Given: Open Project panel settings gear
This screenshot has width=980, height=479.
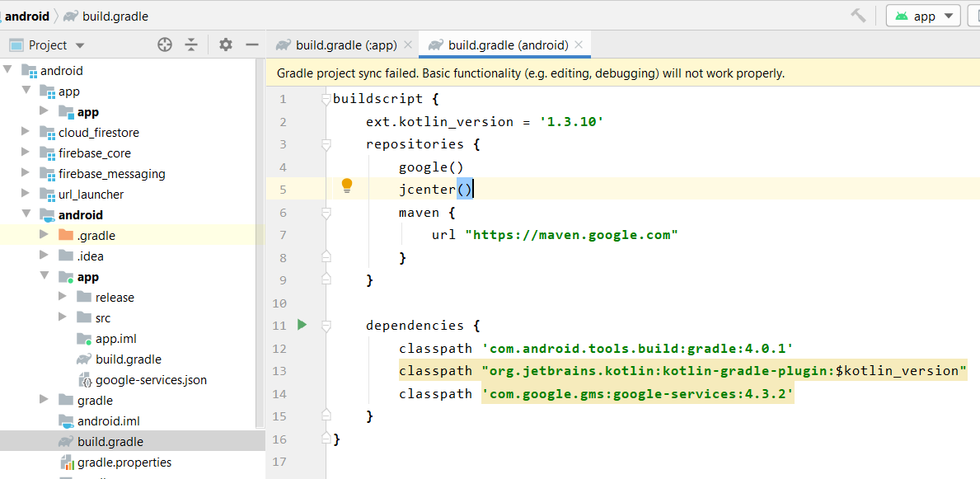Looking at the screenshot, I should (x=226, y=45).
